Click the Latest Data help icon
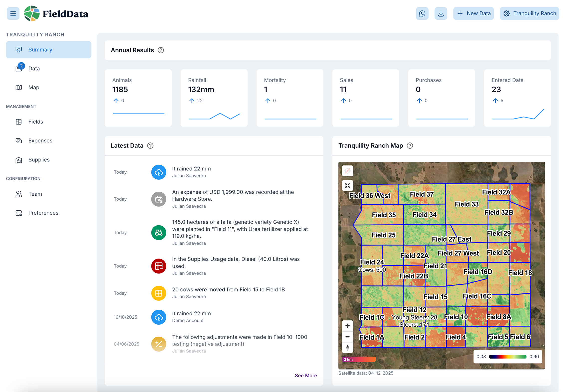 [x=150, y=146]
